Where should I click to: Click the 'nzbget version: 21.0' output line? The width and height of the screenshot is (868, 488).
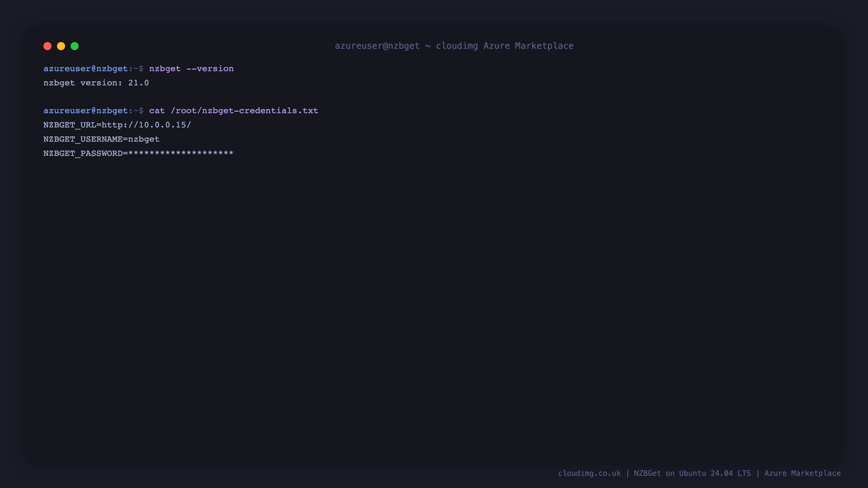[x=96, y=83]
